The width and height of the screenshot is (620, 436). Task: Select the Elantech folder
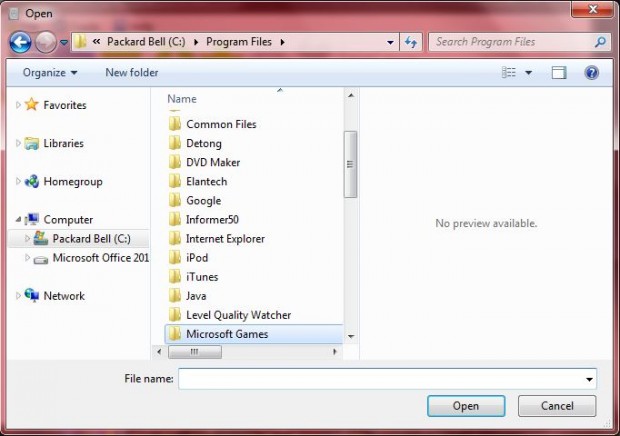[x=206, y=181]
